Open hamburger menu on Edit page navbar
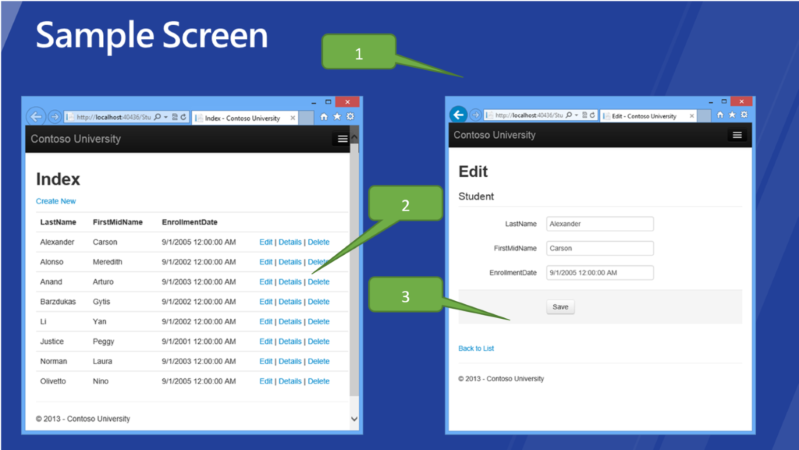The width and height of the screenshot is (799, 450). (737, 135)
